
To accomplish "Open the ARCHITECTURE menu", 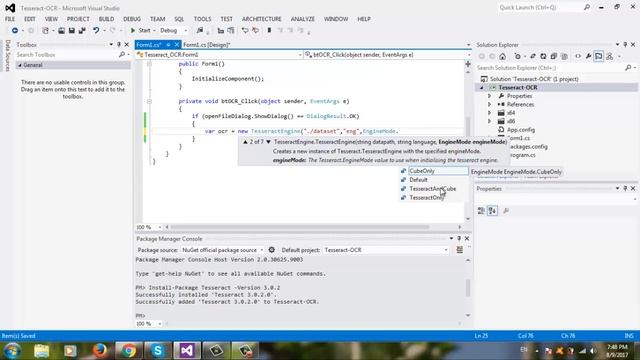I will point(262,19).
